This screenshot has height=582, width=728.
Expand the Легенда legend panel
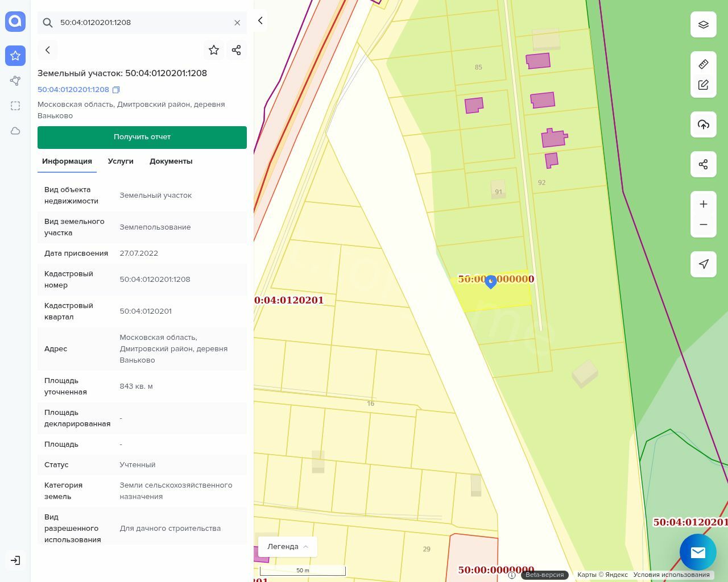[288, 546]
